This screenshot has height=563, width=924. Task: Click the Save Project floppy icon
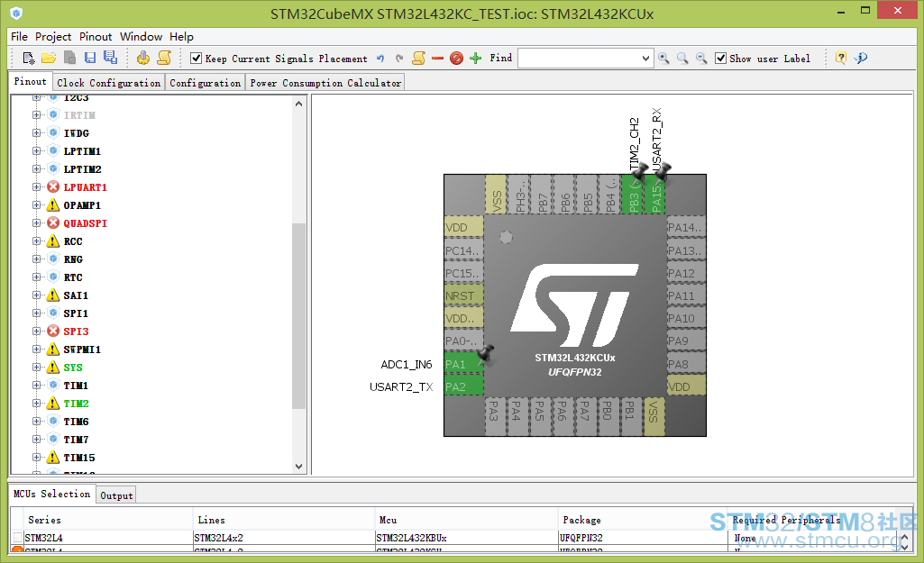pos(90,58)
